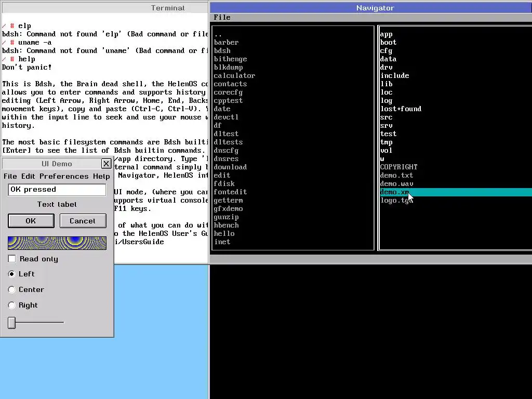Select 'boot' directory in right panel
Viewport: 532px width, 399px height.
[456, 43]
